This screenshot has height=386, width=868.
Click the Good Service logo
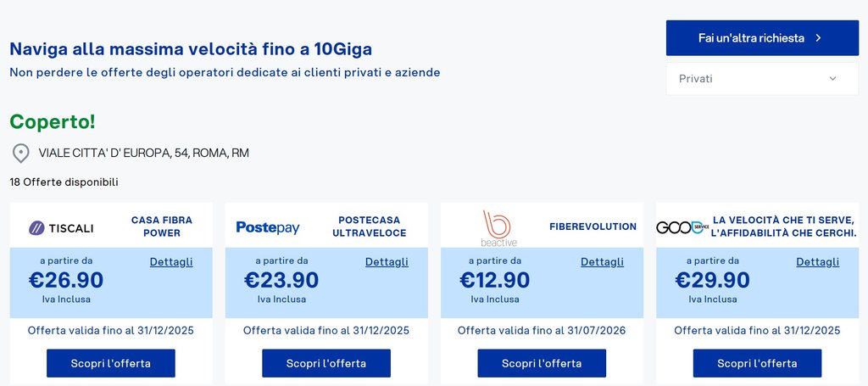[x=682, y=227]
